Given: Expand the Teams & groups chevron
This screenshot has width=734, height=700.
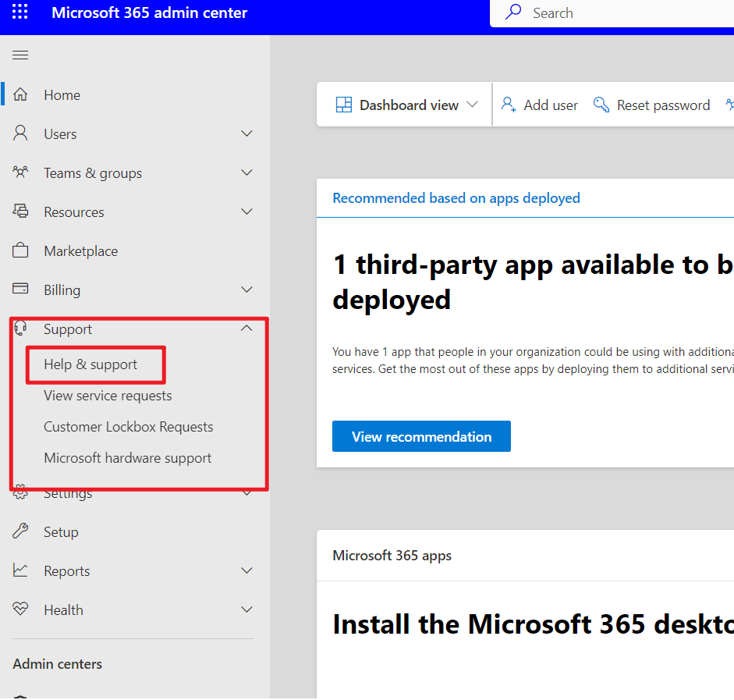Looking at the screenshot, I should pos(246,172).
